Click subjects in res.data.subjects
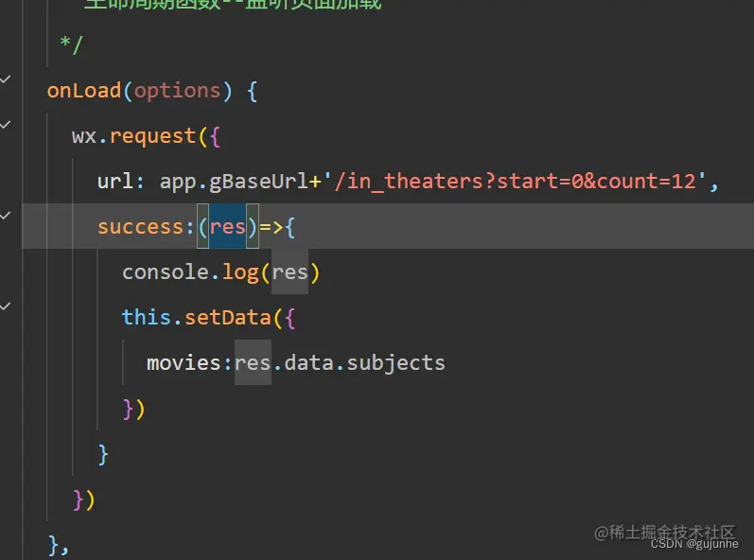This screenshot has width=754, height=560. [x=395, y=363]
